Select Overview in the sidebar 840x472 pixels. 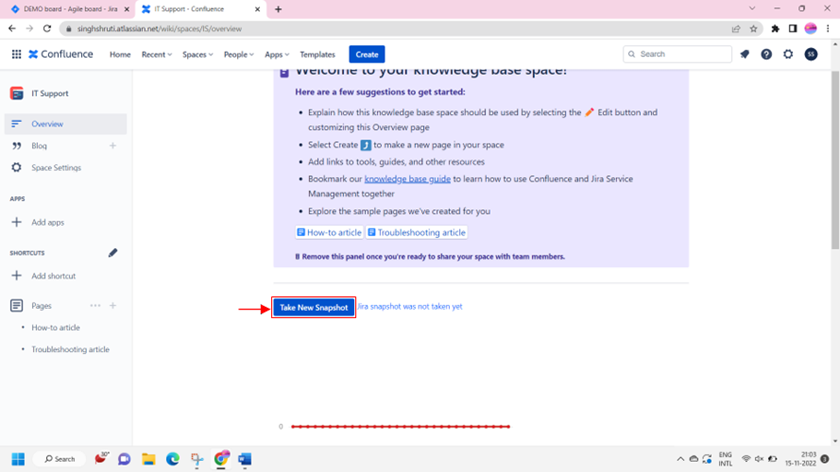[x=65, y=124]
